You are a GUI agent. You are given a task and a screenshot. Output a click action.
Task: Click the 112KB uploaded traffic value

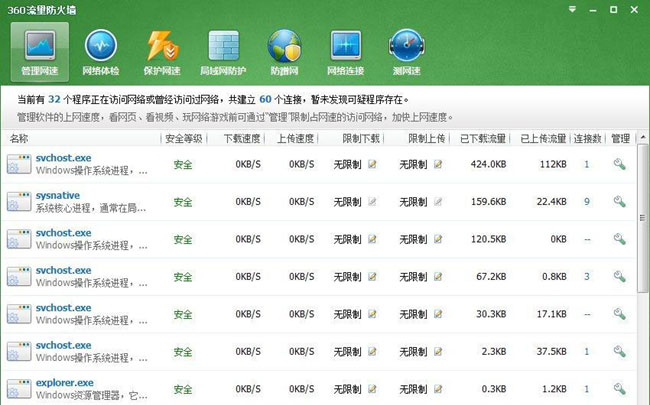pyautogui.click(x=553, y=164)
